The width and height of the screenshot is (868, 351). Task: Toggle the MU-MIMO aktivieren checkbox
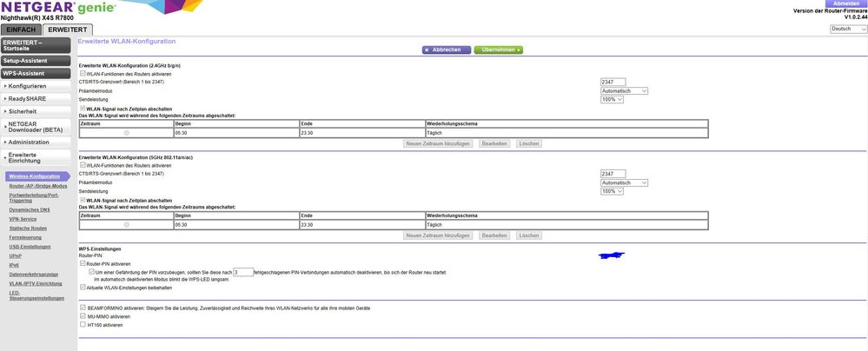(x=83, y=316)
